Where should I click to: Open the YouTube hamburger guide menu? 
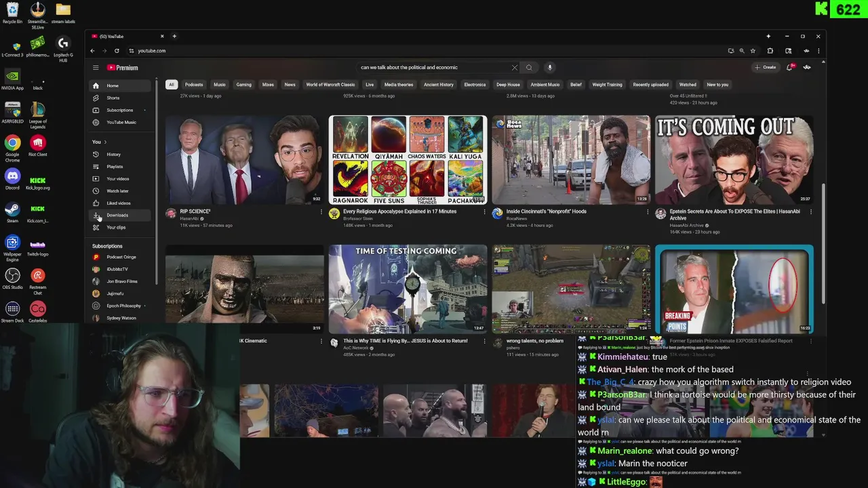pyautogui.click(x=96, y=68)
